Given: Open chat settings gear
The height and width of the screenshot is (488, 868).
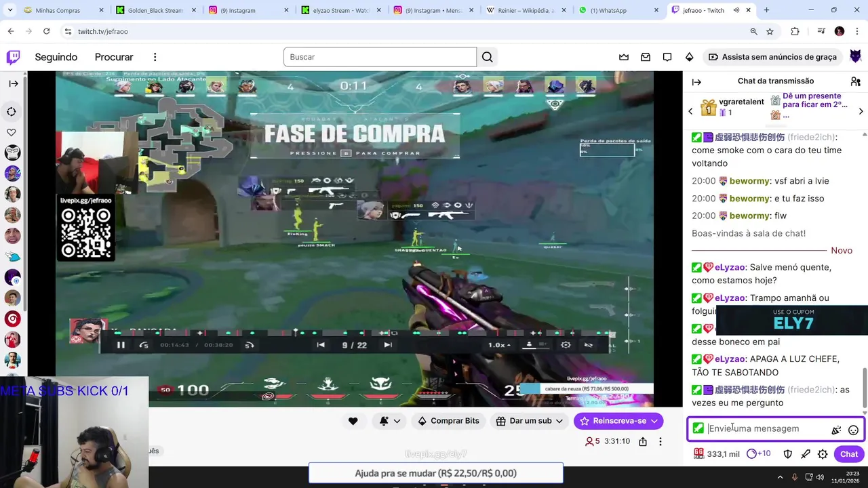Looking at the screenshot, I should 823,454.
